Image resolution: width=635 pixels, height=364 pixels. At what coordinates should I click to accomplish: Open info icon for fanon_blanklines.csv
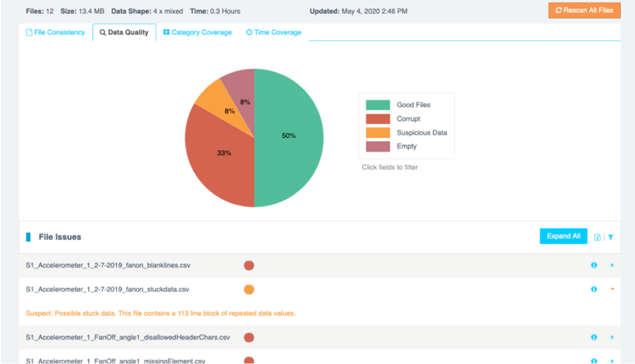pos(594,266)
